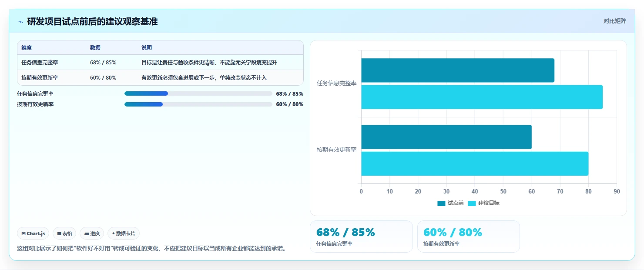Click the description starting 目标是让责任与验收条件
Screen dimensions: 644x270
point(209,63)
